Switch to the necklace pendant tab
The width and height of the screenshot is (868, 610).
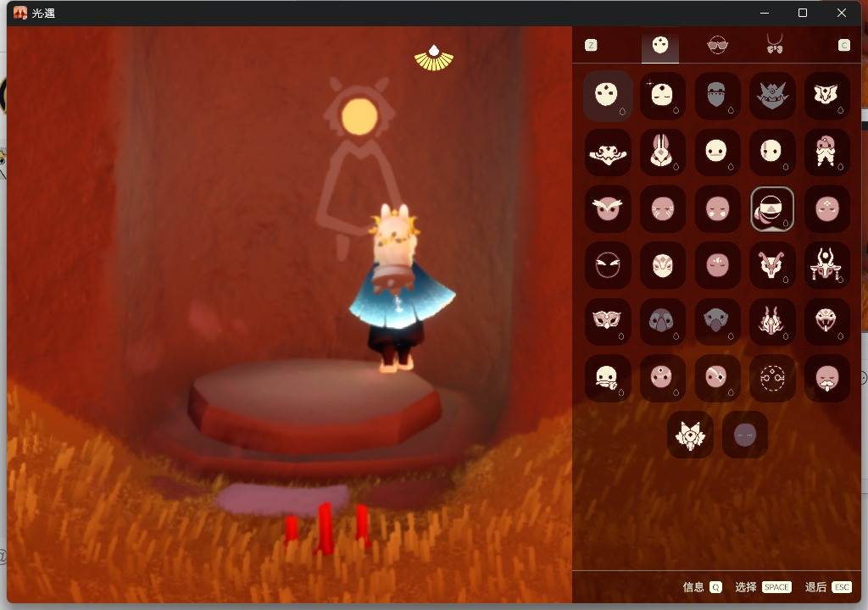(775, 44)
